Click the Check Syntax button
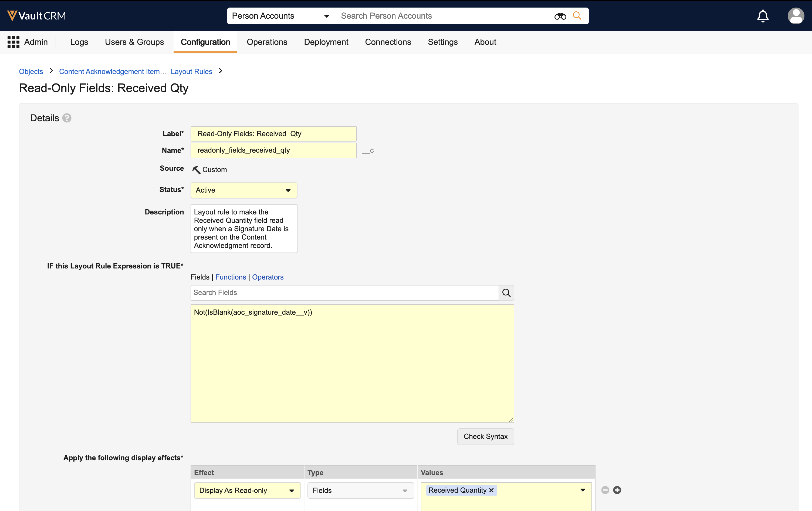Viewport: 812px width, 511px height. tap(485, 436)
